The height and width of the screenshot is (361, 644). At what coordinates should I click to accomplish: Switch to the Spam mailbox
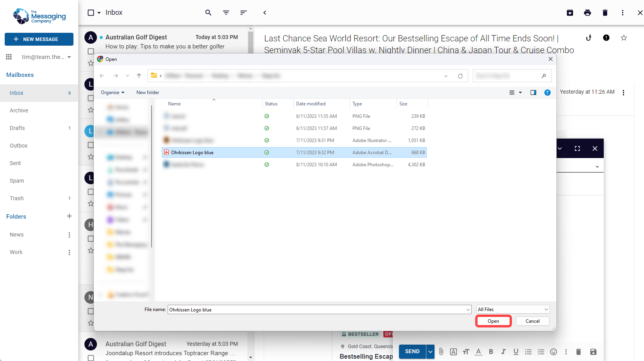coord(17,180)
